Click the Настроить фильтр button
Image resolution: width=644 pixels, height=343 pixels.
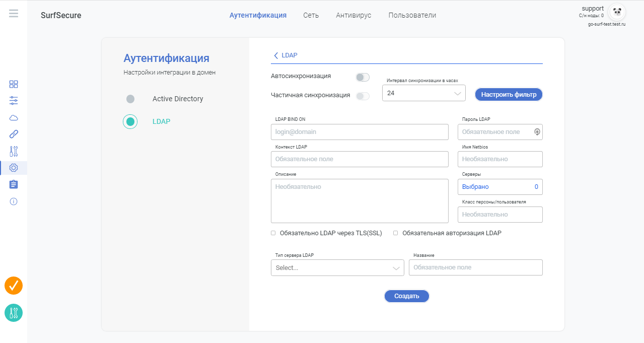509,94
